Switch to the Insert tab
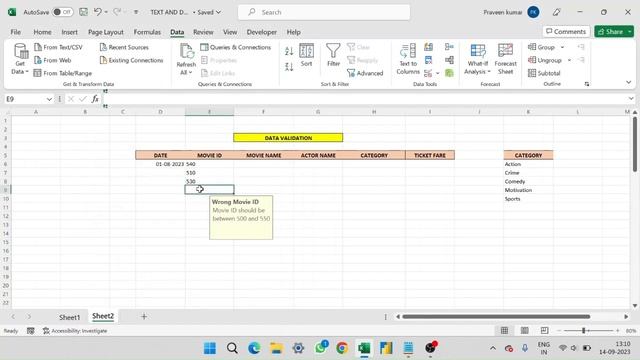Viewport: 640px width, 360px height. (x=69, y=32)
